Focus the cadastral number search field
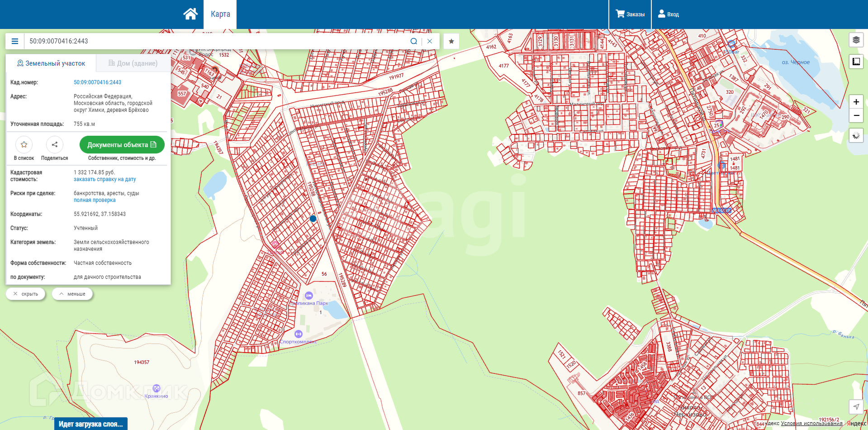The height and width of the screenshot is (430, 868). tap(217, 41)
